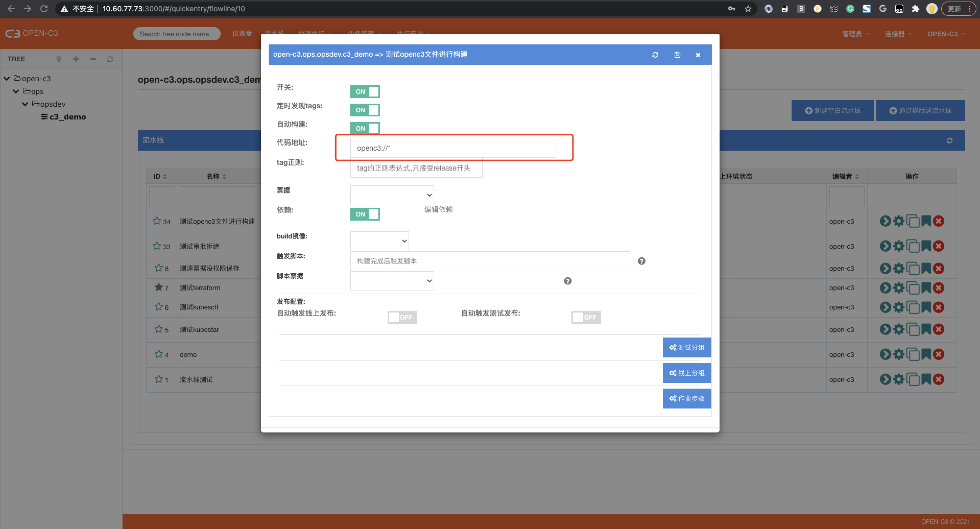The height and width of the screenshot is (529, 980).
Task: Click the save/bookmark icon in dialog header
Action: click(x=677, y=54)
